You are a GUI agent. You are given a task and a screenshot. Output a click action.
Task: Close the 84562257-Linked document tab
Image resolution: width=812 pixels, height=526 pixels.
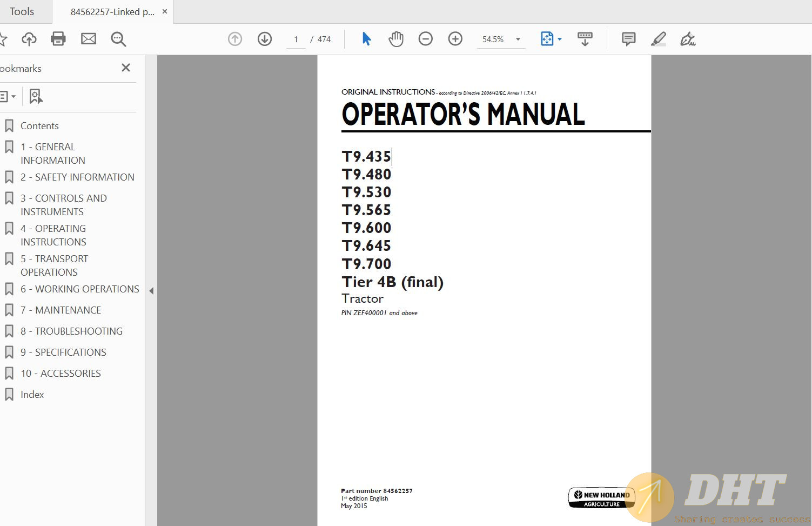165,11
